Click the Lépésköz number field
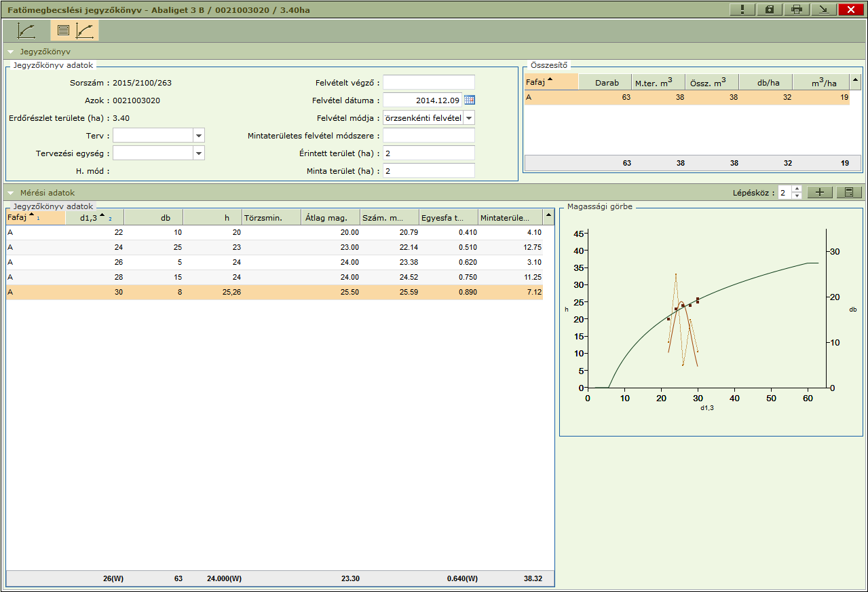The height and width of the screenshot is (592, 868). (785, 192)
